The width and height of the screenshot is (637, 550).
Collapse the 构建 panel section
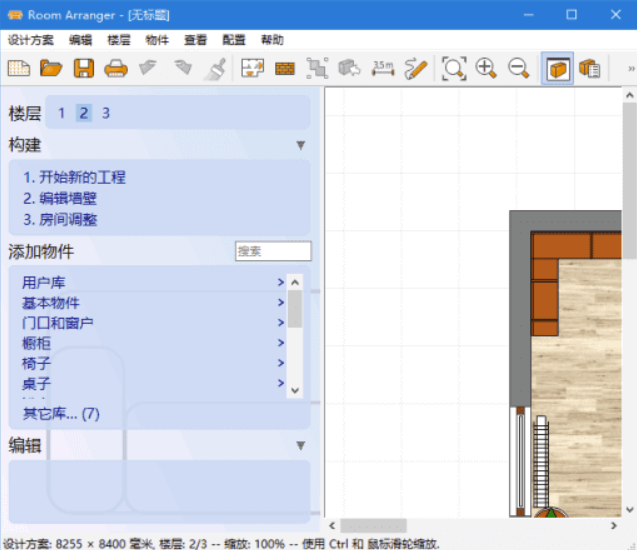300,146
